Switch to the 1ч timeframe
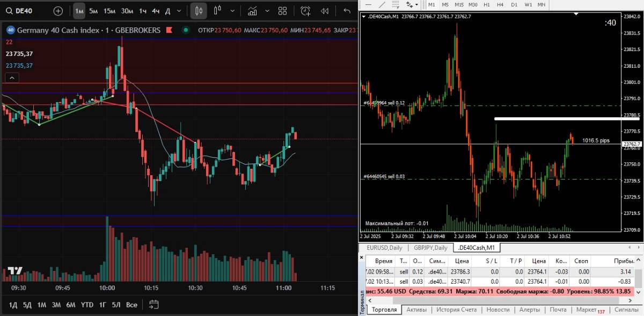 point(142,11)
